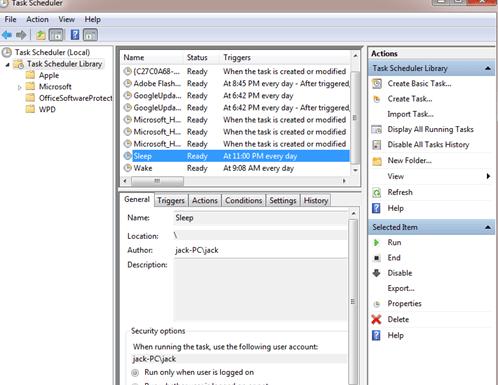Image resolution: width=498 pixels, height=385 pixels.
Task: Switch to the History tab
Action: pos(316,200)
